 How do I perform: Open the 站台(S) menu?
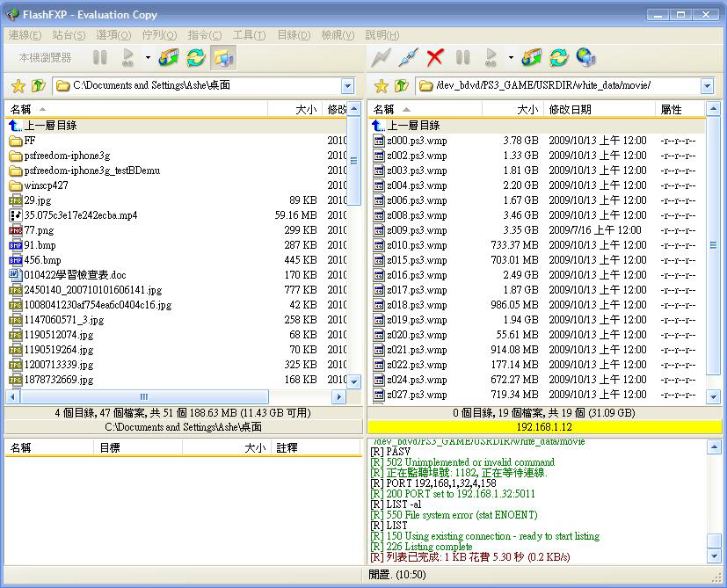pyautogui.click(x=69, y=35)
